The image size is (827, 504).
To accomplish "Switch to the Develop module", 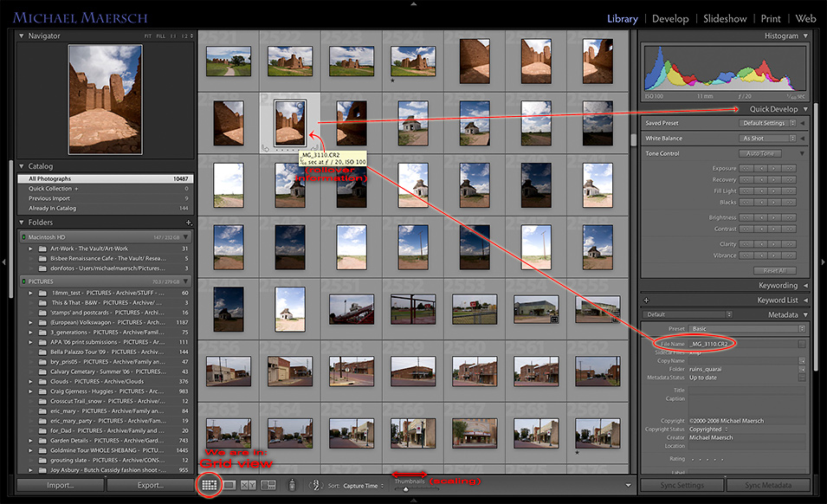I will 670,18.
